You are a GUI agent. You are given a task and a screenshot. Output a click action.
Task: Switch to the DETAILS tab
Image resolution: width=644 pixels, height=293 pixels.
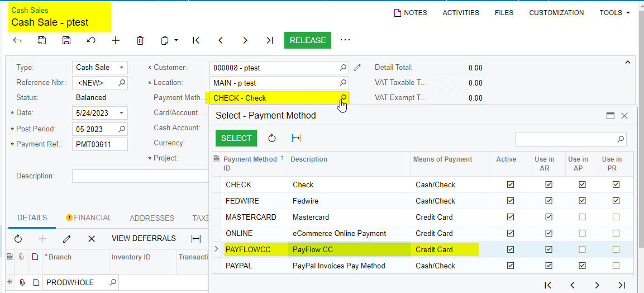32,218
